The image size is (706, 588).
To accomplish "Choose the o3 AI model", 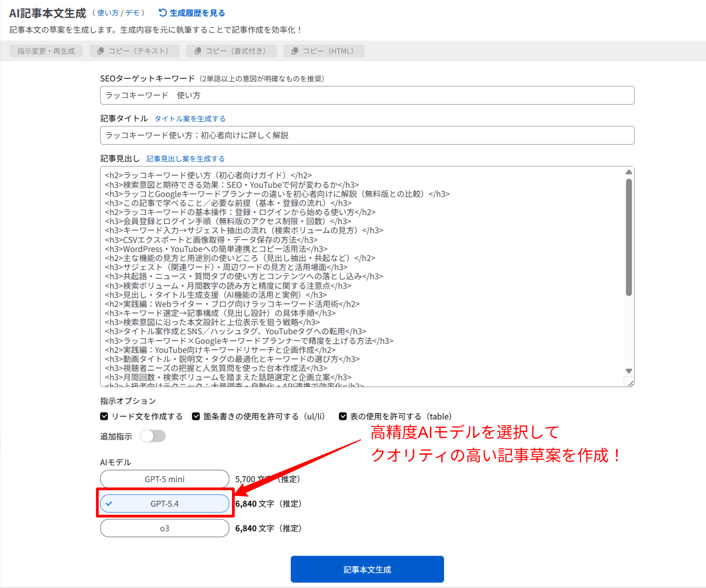I will 165,528.
